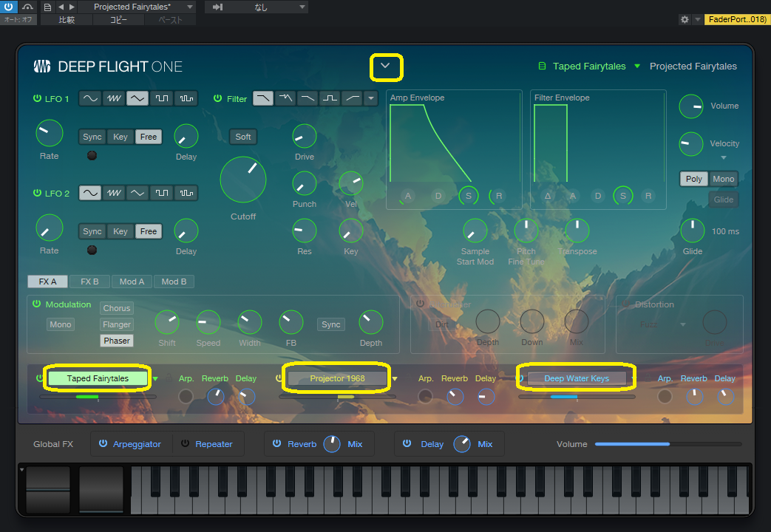Viewport: 771px width, 532px height.
Task: Expand the filter type dropdown arrow
Action: pos(371,98)
